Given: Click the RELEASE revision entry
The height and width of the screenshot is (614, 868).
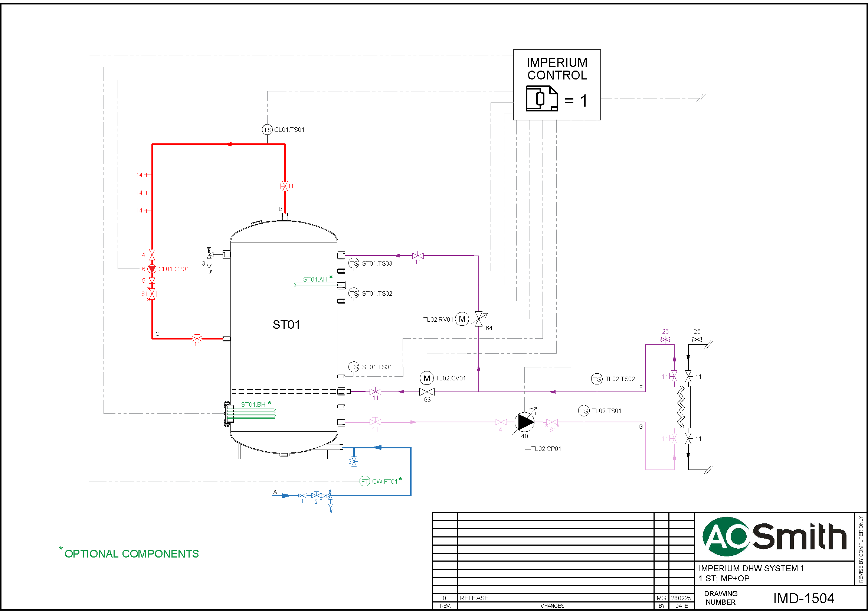Looking at the screenshot, I should coord(474,598).
